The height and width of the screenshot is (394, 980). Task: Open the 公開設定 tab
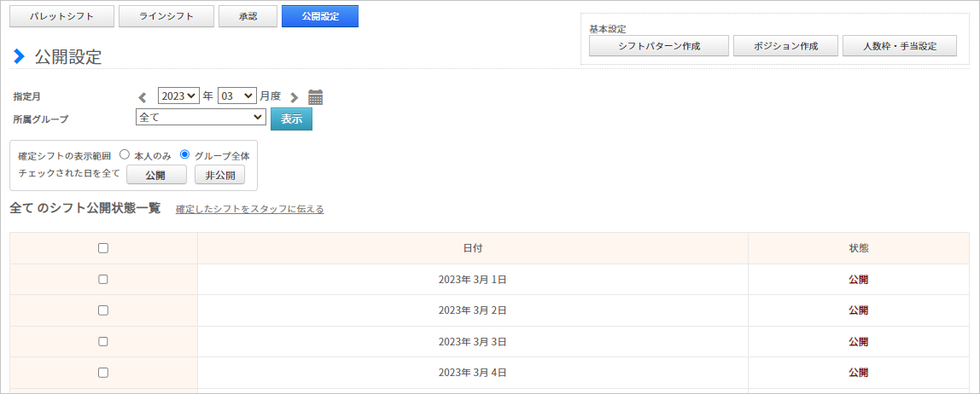coord(320,17)
